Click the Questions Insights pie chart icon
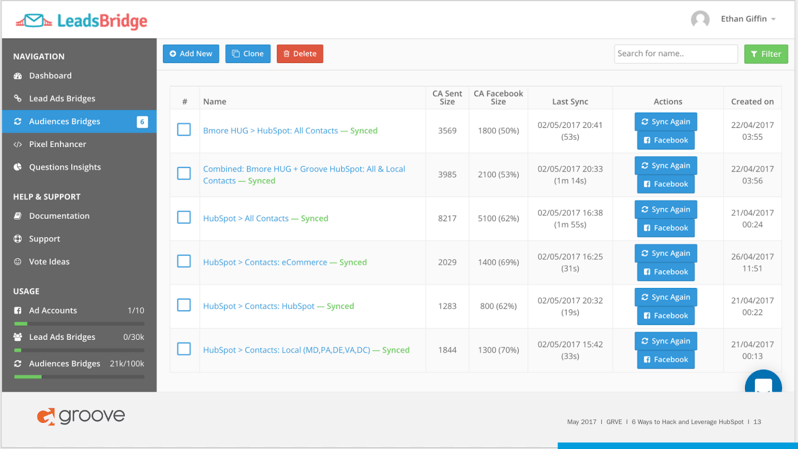The height and width of the screenshot is (449, 798). click(x=18, y=167)
